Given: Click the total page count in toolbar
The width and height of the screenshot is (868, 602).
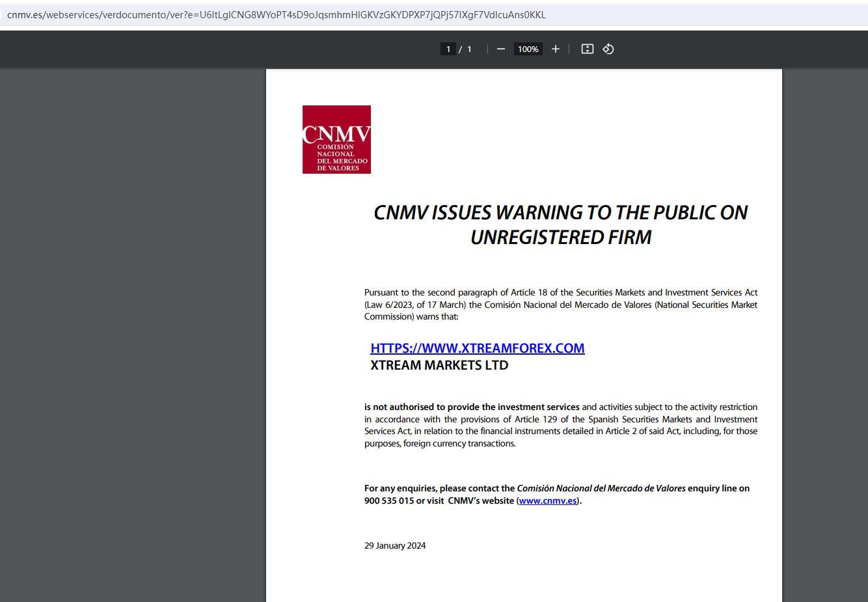Looking at the screenshot, I should (469, 49).
